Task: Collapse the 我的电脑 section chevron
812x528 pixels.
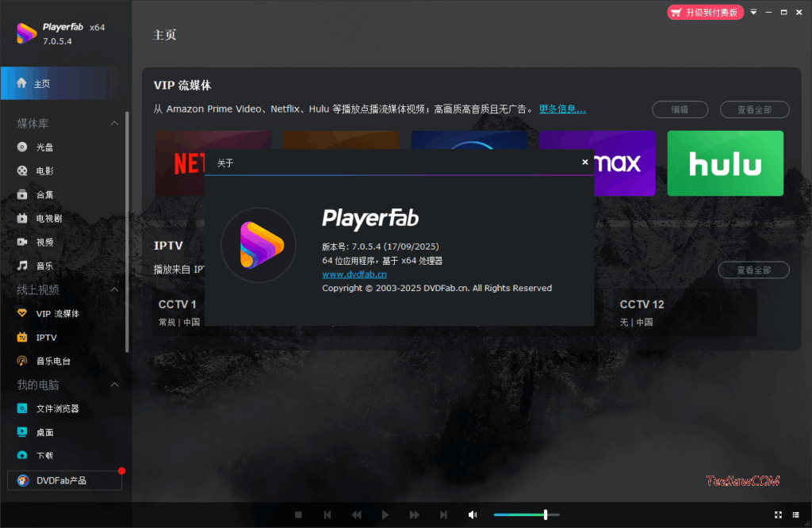Action: pyautogui.click(x=114, y=385)
